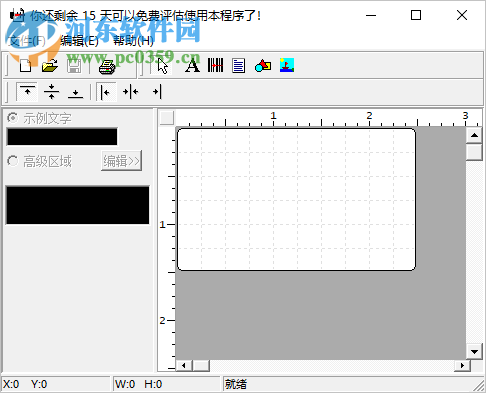
Task: Select the picture insert tool
Action: coord(287,65)
